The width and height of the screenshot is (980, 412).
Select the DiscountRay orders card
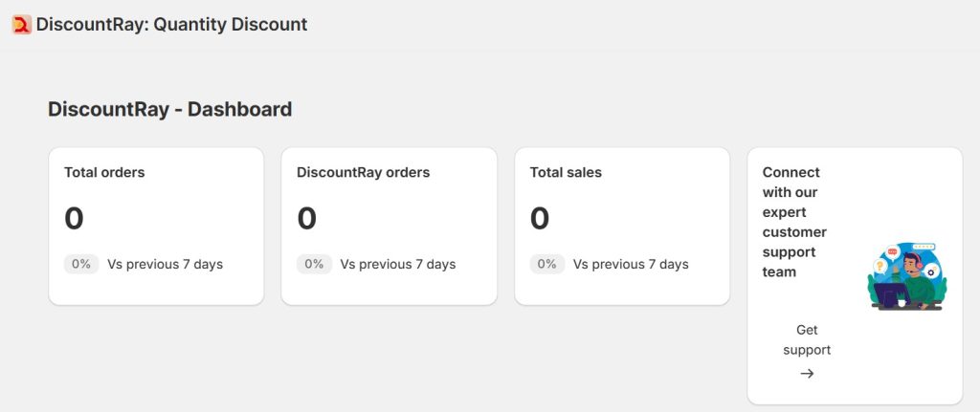pyautogui.click(x=389, y=226)
